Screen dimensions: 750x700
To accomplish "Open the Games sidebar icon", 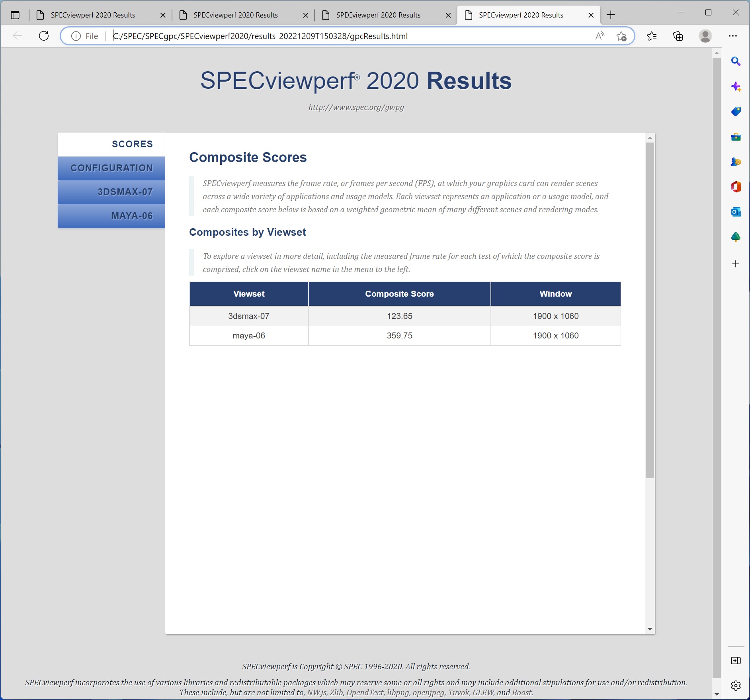I will (736, 162).
